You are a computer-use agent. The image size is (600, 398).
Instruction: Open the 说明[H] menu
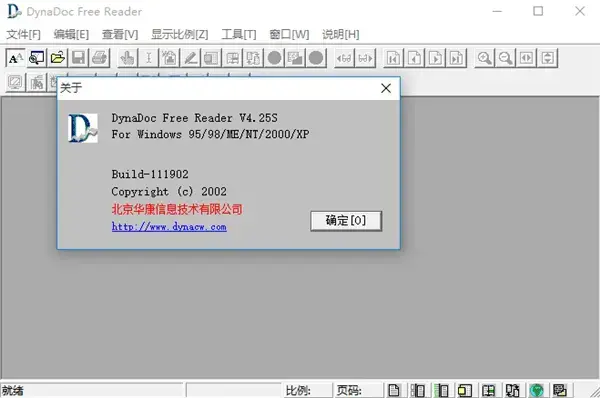341,34
